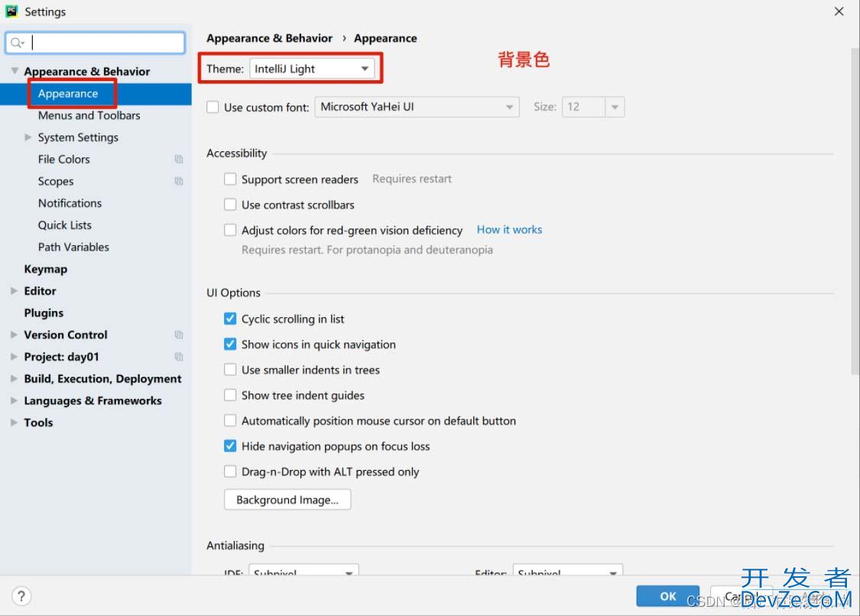
Task: Focus the settings search field
Action: pyautogui.click(x=96, y=43)
